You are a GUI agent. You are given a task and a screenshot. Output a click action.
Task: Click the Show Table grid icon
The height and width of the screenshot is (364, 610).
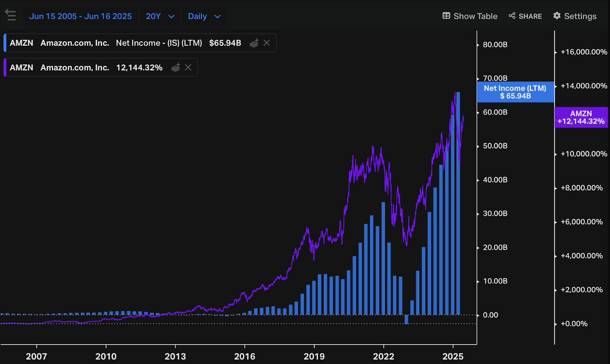point(446,16)
